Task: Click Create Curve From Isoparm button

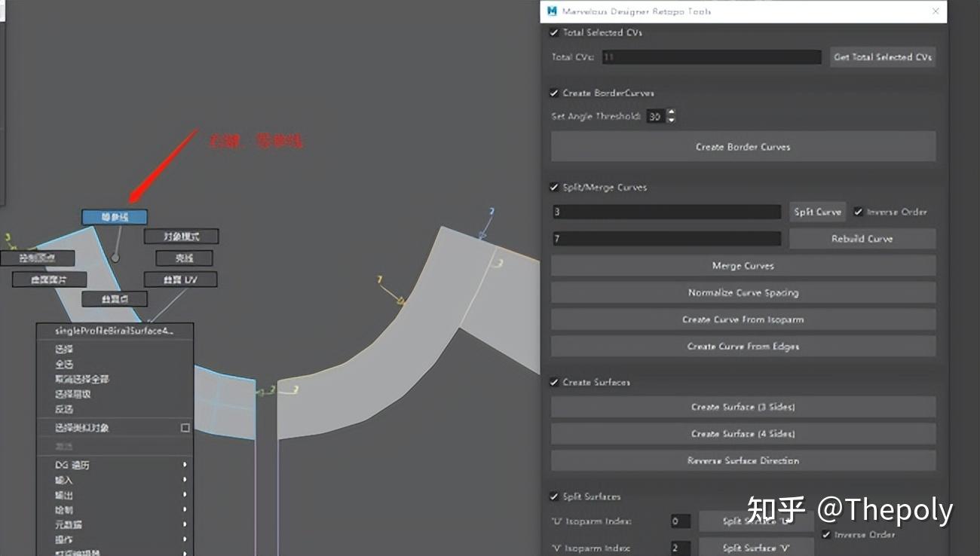Action: (x=743, y=319)
